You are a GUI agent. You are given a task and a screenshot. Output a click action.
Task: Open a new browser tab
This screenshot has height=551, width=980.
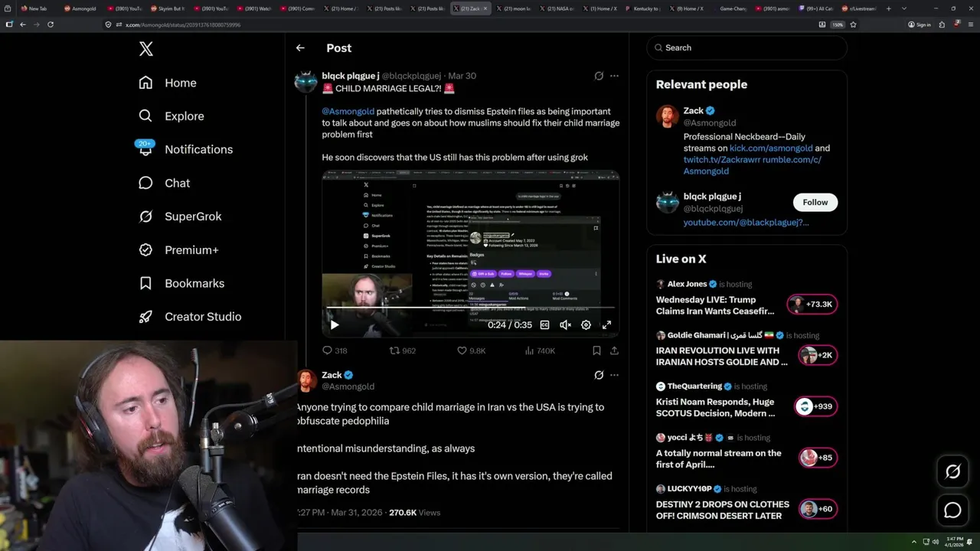[x=888, y=8]
